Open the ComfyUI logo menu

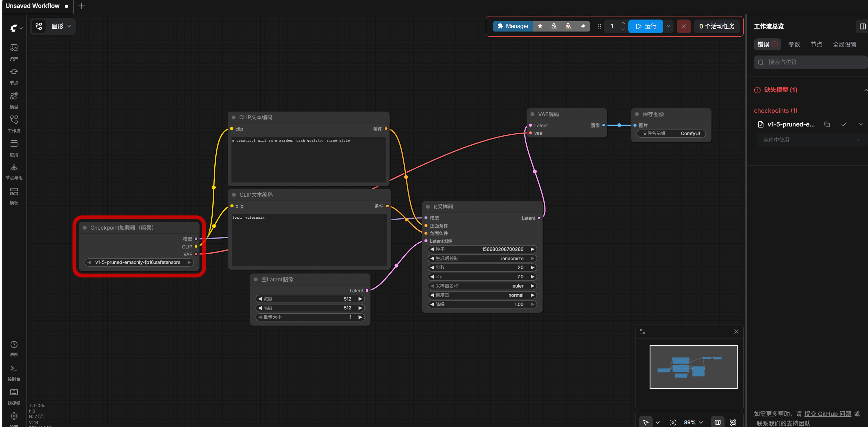[x=16, y=28]
